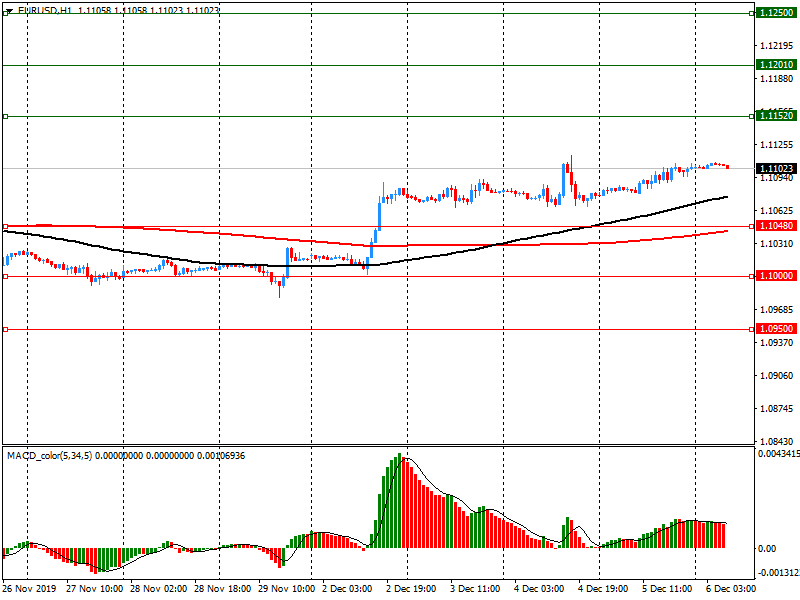Click the 4 Dec 19:00 time label
This screenshot has height=600, width=800.
pyautogui.click(x=603, y=589)
